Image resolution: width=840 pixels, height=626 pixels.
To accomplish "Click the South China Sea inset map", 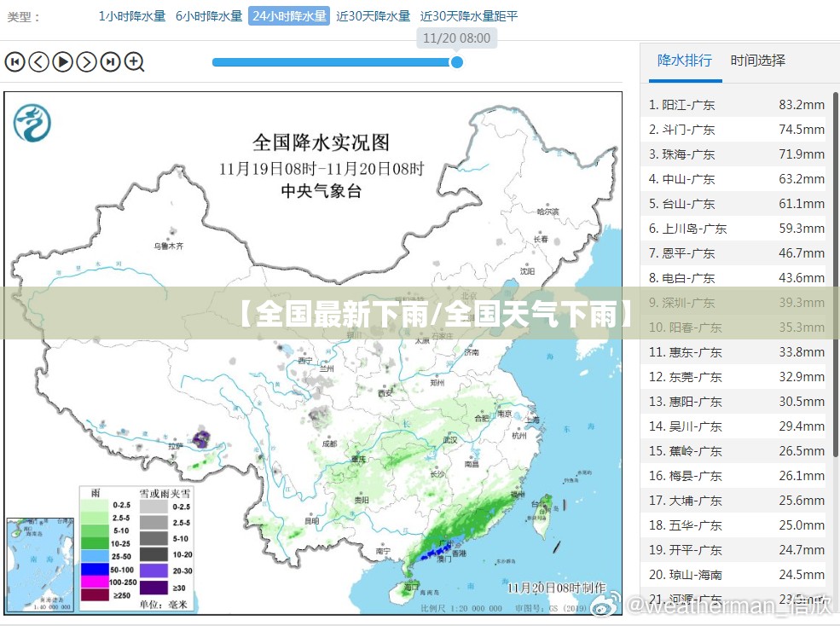I will (41, 565).
